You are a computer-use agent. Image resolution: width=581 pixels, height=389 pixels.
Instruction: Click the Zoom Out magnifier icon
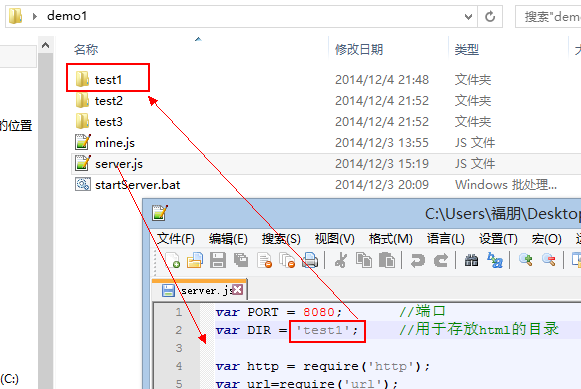(548, 260)
